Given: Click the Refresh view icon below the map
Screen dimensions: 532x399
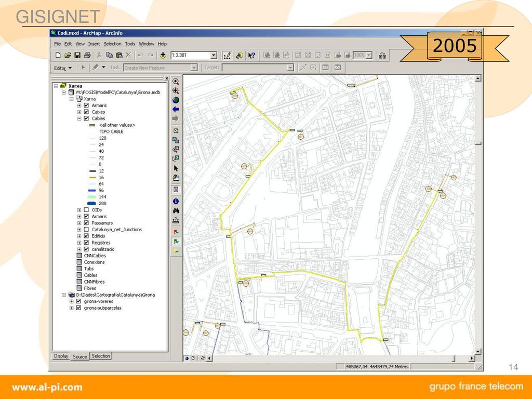Looking at the screenshot, I should click(x=203, y=358).
